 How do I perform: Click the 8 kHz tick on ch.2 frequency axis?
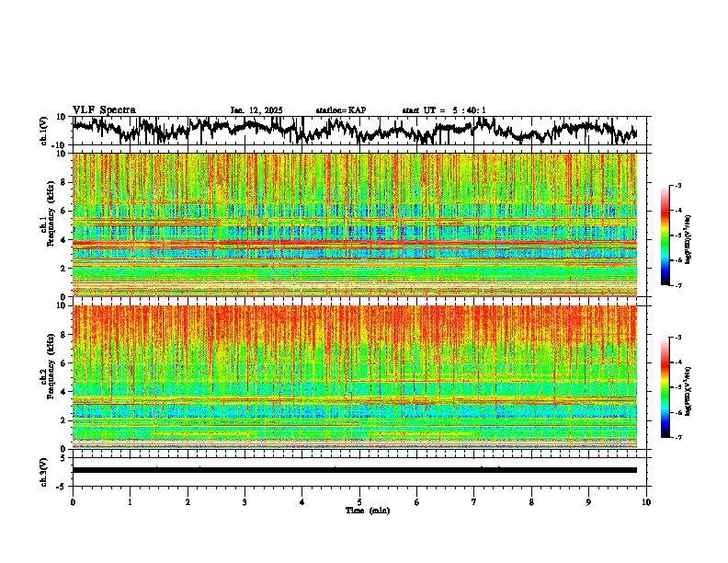[x=64, y=335]
